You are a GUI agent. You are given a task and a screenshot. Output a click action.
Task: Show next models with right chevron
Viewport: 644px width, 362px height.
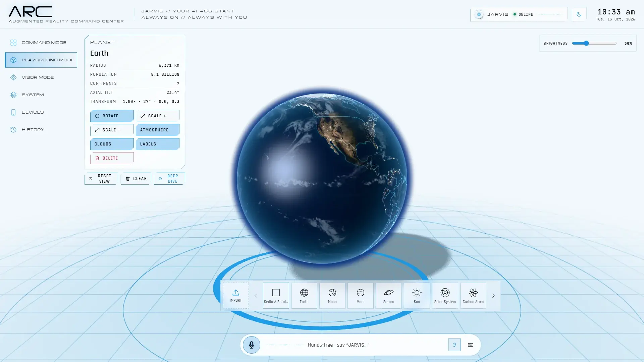493,295
